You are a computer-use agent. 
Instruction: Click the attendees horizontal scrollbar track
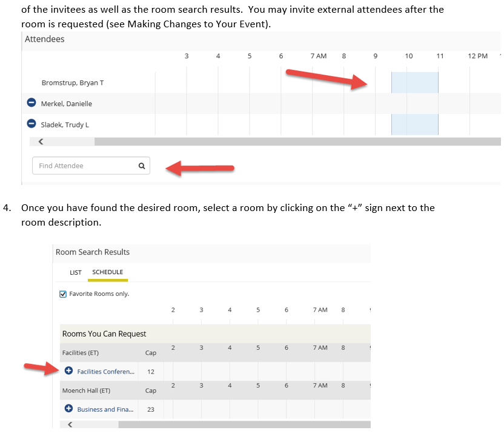pos(297,141)
